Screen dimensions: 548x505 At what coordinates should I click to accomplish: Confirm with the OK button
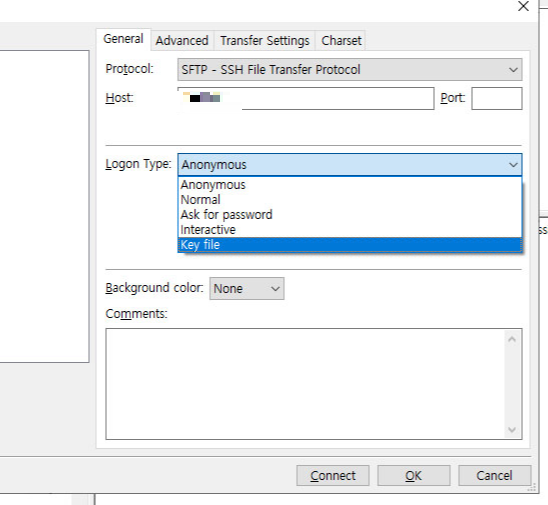(x=414, y=476)
